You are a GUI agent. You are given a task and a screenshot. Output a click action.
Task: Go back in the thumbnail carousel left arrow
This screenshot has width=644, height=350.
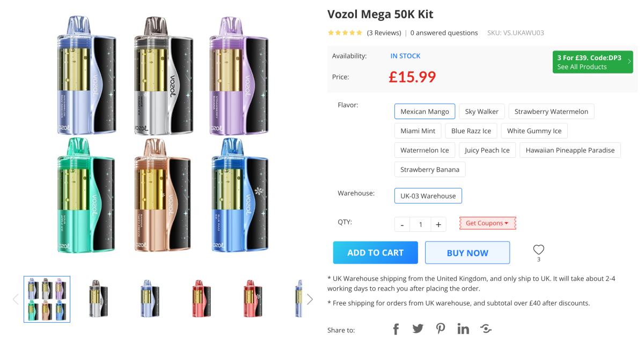click(x=15, y=299)
